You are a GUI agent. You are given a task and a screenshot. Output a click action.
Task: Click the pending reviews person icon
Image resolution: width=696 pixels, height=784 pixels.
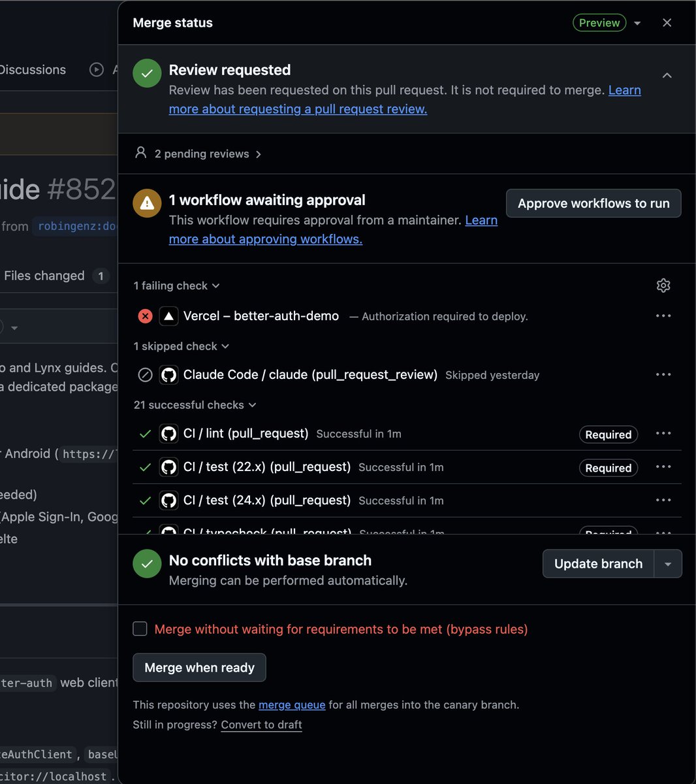pyautogui.click(x=140, y=153)
